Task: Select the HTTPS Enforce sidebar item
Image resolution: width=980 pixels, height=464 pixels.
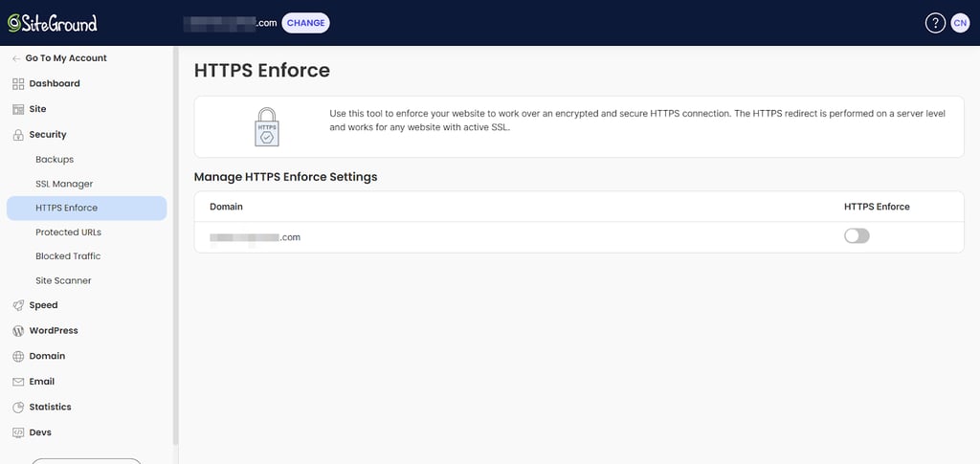Action: pos(87,208)
